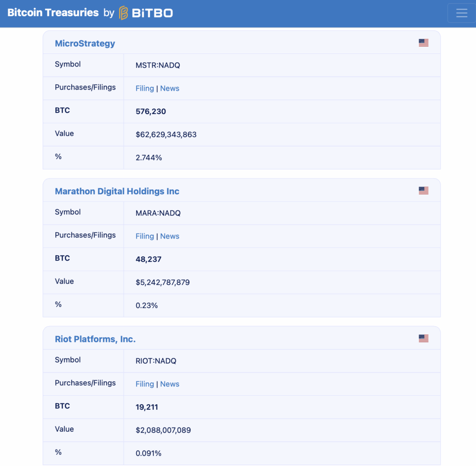Click the US flag on MicroStrategy card
The image size is (476, 466).
coord(423,42)
